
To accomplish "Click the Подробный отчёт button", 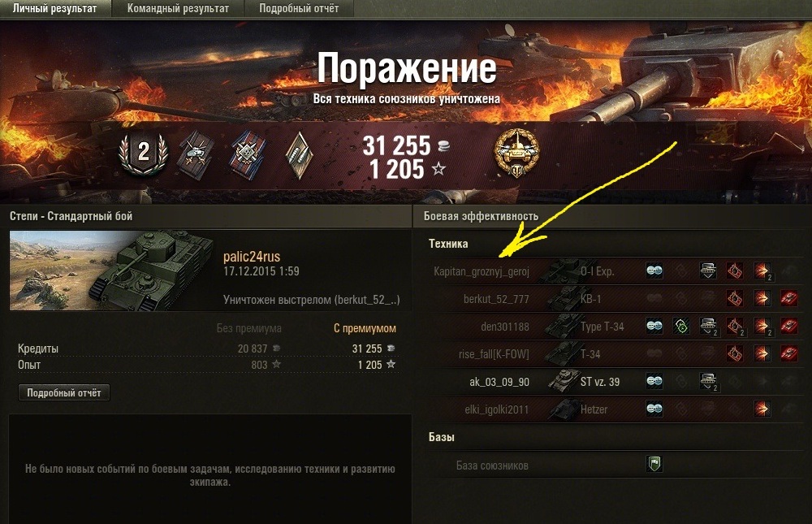I will point(63,393).
